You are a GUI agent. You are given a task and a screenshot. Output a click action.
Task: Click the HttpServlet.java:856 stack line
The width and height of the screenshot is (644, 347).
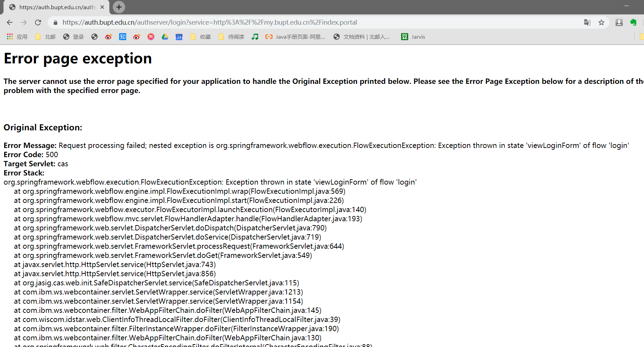pyautogui.click(x=115, y=274)
